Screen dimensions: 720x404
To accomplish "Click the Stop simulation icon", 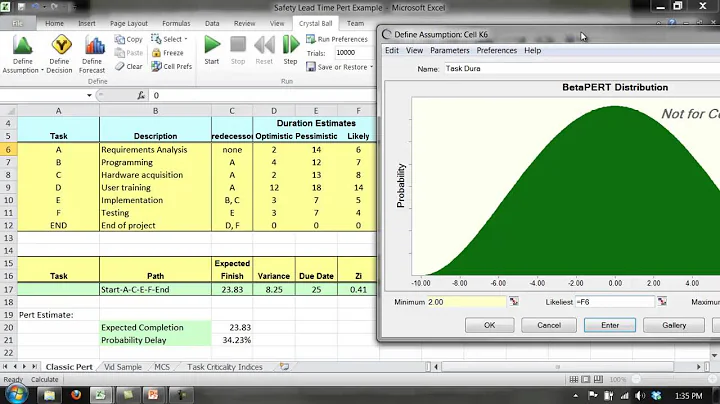I will click(238, 45).
